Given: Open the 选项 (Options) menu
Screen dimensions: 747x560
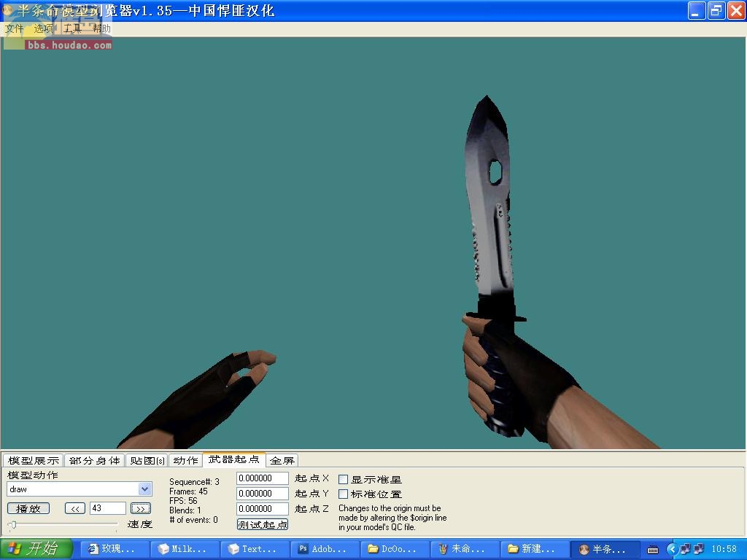Looking at the screenshot, I should coord(43,28).
